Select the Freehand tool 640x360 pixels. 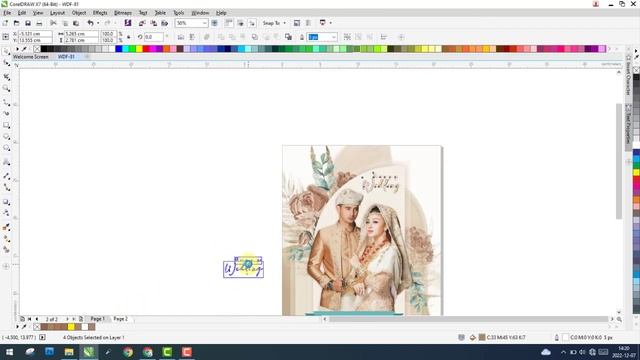6,102
